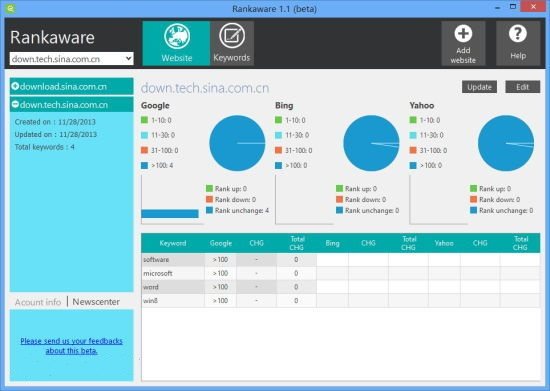This screenshot has width=550, height=391.
Task: Sort by Bing column header
Action: (x=332, y=243)
